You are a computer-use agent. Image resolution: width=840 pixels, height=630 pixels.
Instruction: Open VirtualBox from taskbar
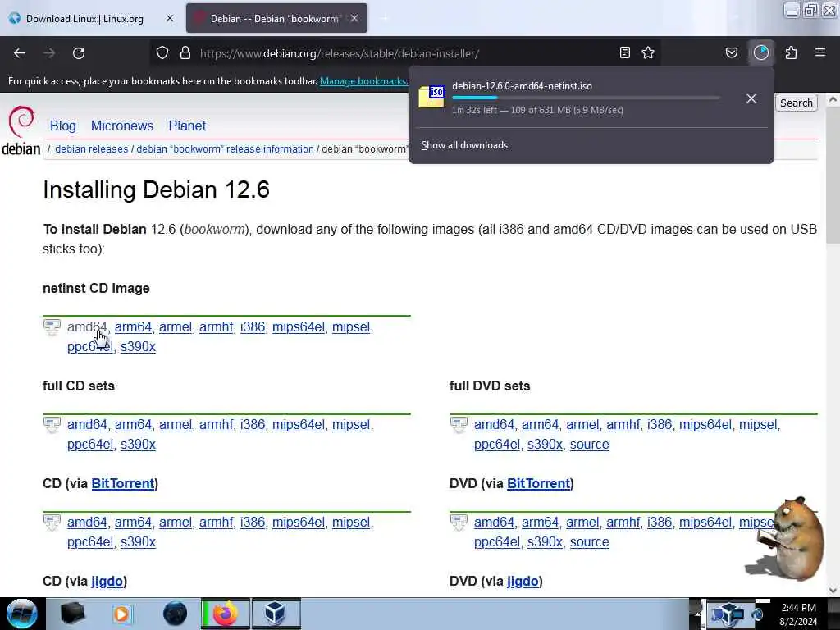point(276,614)
